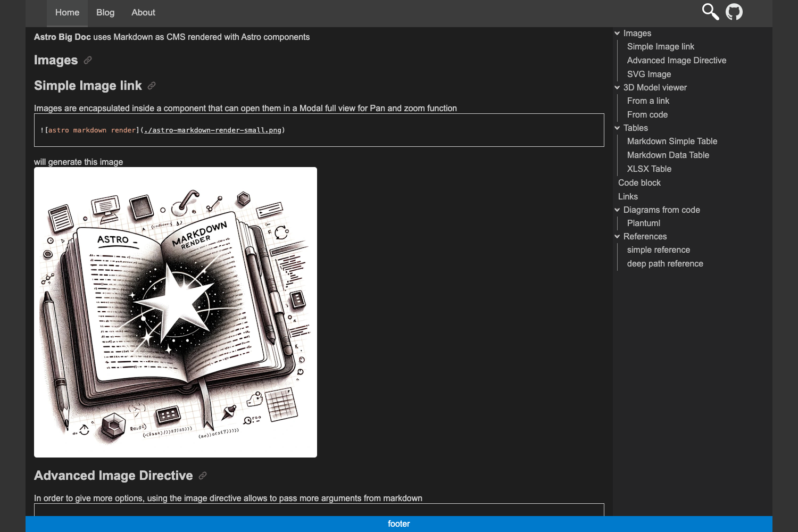This screenshot has width=798, height=532.
Task: Click the footer bar
Action: click(x=399, y=523)
